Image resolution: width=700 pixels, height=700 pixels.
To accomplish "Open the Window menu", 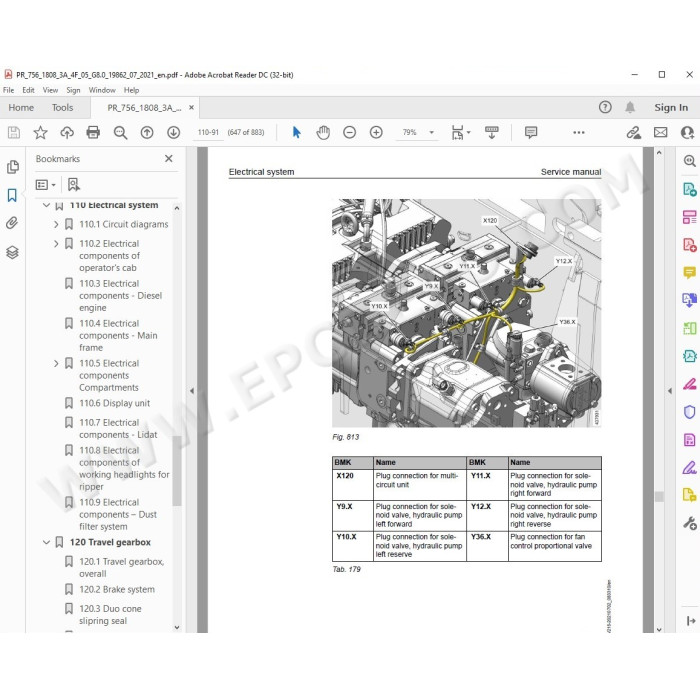I will click(x=102, y=90).
